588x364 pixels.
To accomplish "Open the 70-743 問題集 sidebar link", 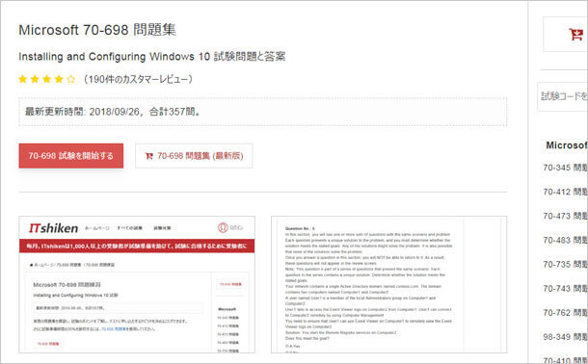I will 565,288.
